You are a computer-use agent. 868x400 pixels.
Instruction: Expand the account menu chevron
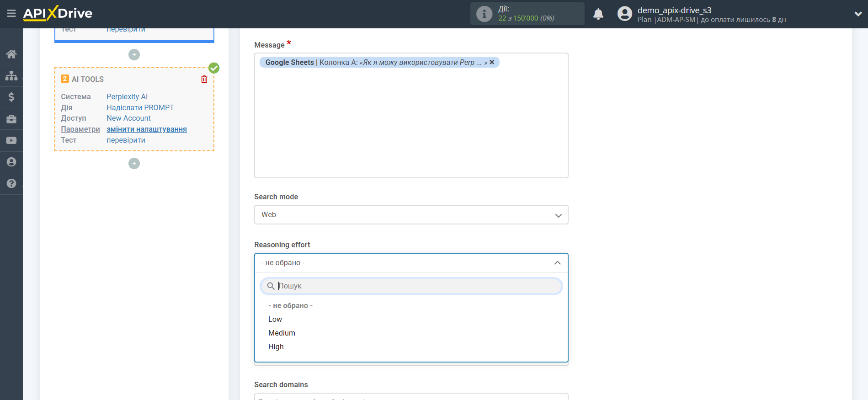click(858, 14)
